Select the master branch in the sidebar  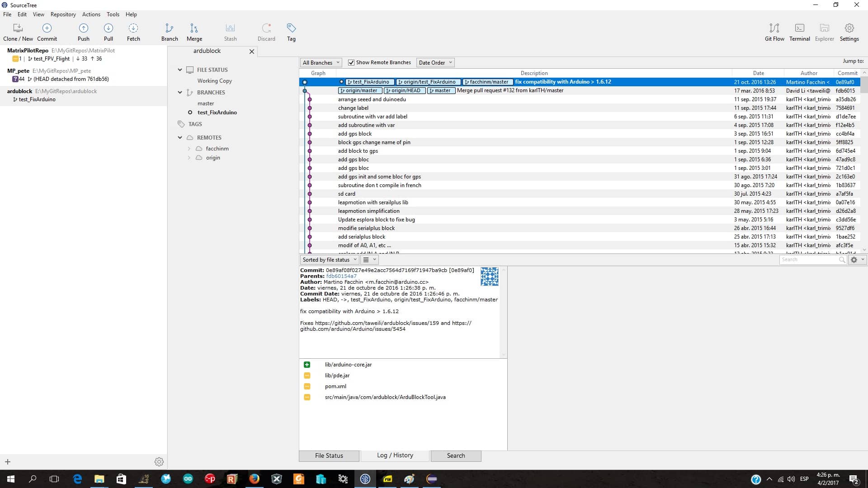coord(206,103)
